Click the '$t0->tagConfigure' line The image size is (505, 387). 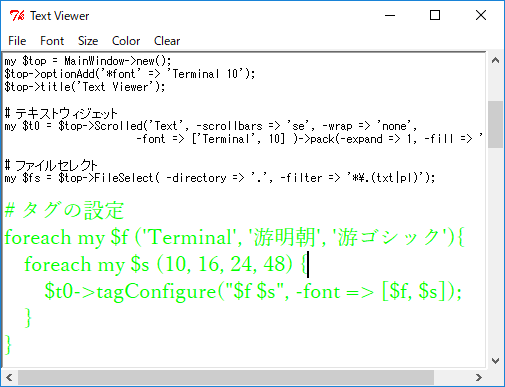pos(253,291)
